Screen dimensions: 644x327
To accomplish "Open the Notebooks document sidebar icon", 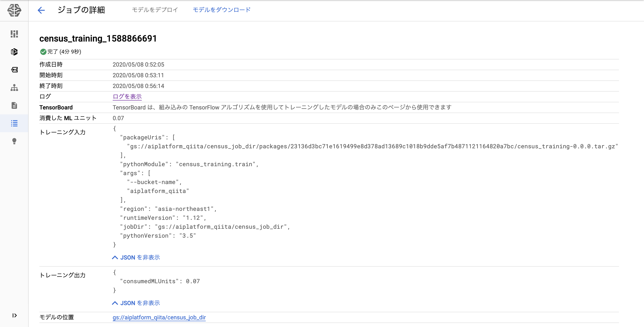I will point(14,105).
